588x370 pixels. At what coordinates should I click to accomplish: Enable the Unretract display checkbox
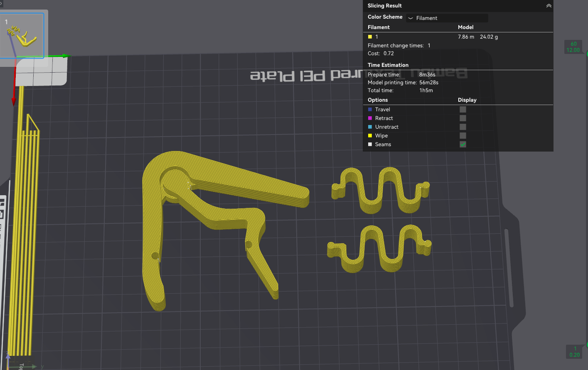(x=463, y=127)
